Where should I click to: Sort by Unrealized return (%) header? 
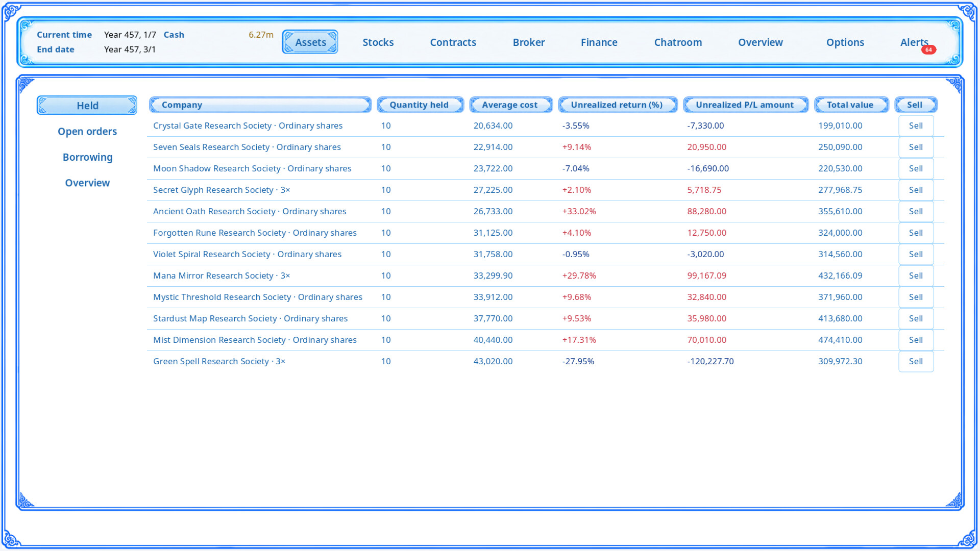(618, 105)
